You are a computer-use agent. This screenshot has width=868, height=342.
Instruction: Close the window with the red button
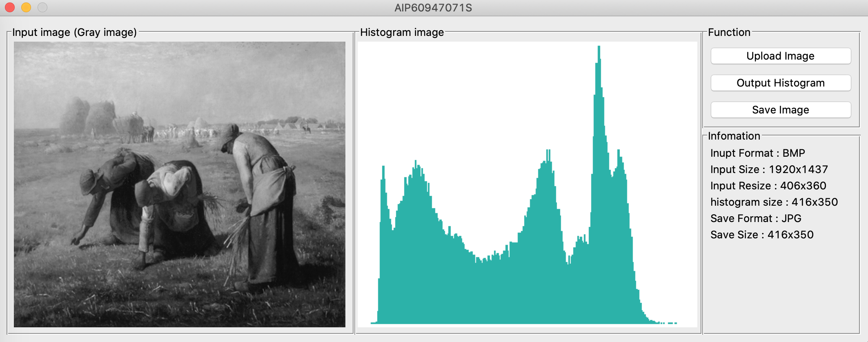(x=10, y=7)
